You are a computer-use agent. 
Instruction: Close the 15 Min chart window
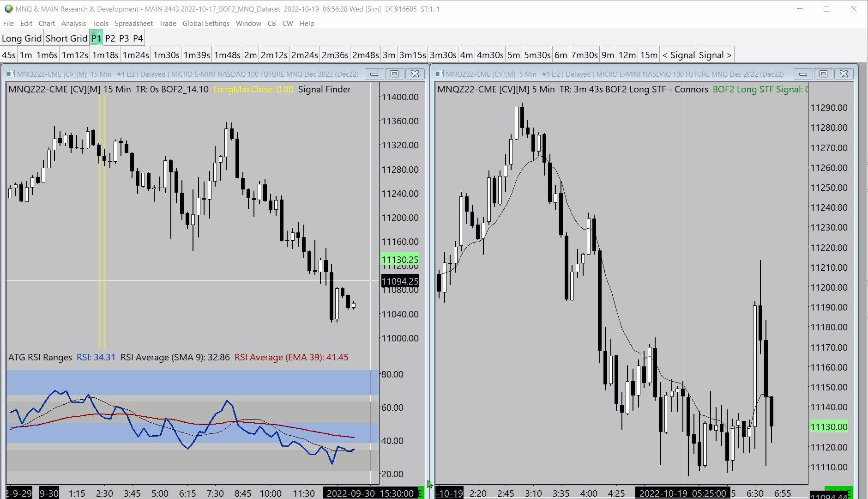pos(415,74)
